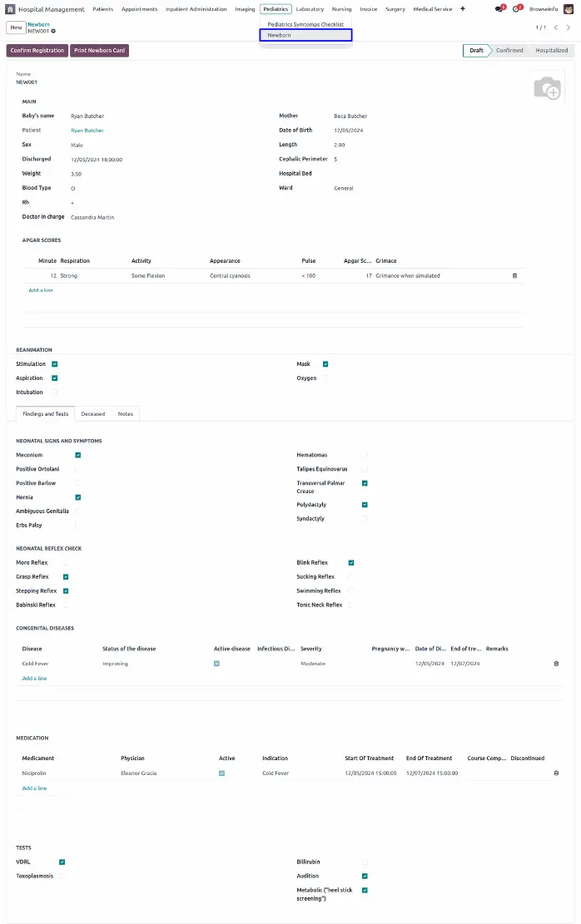Add a line under Congenital Diseases
This screenshot has height=924, width=581.
[x=34, y=679]
